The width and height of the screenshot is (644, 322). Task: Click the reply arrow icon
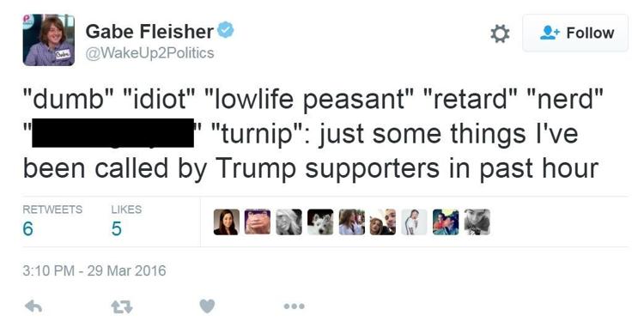click(33, 306)
